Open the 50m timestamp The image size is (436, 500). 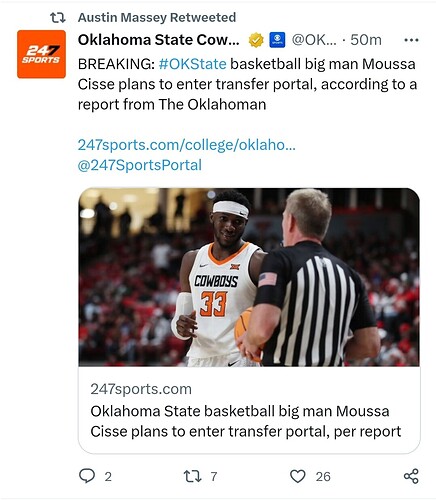[366, 40]
